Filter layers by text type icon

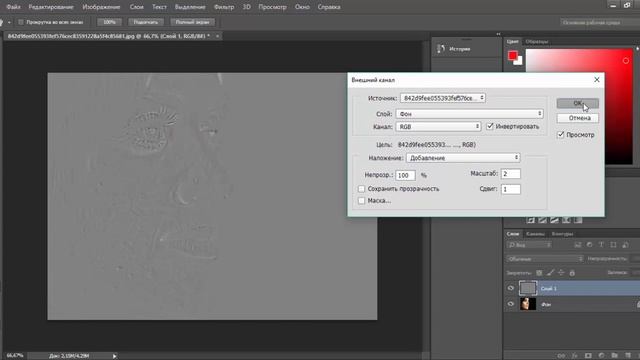tap(601, 245)
